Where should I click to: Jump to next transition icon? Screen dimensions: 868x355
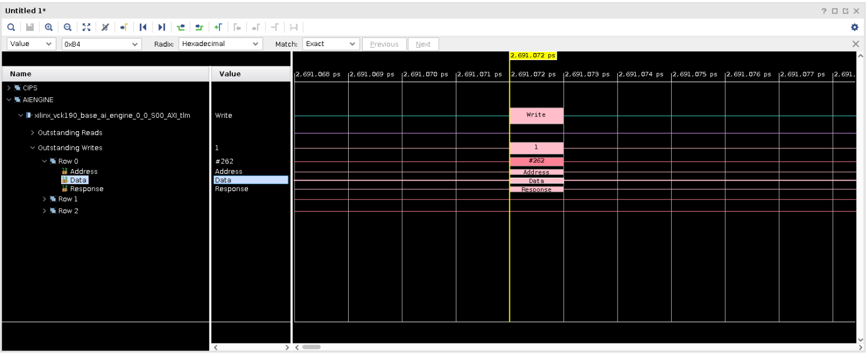[x=199, y=27]
